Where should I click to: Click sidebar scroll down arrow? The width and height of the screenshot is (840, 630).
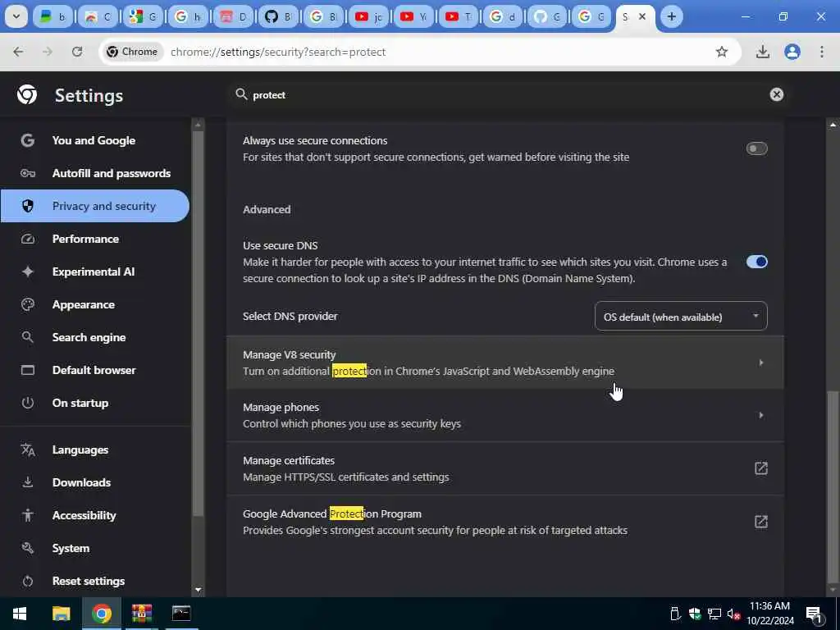tap(199, 590)
